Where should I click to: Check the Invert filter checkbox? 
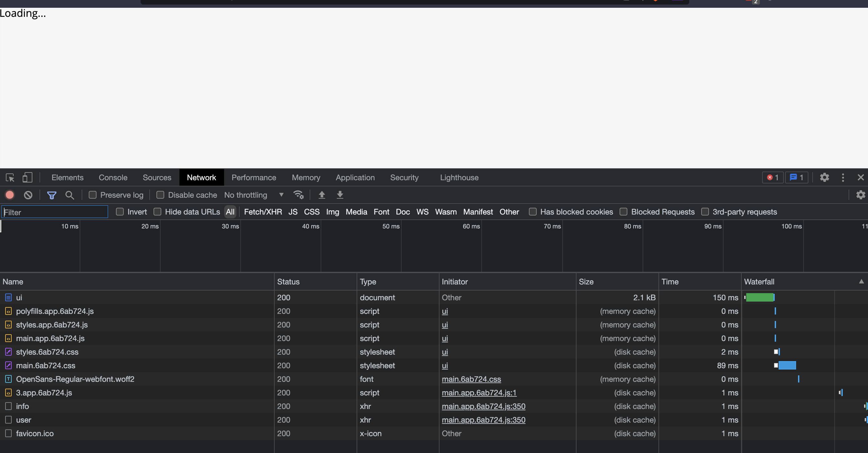120,212
